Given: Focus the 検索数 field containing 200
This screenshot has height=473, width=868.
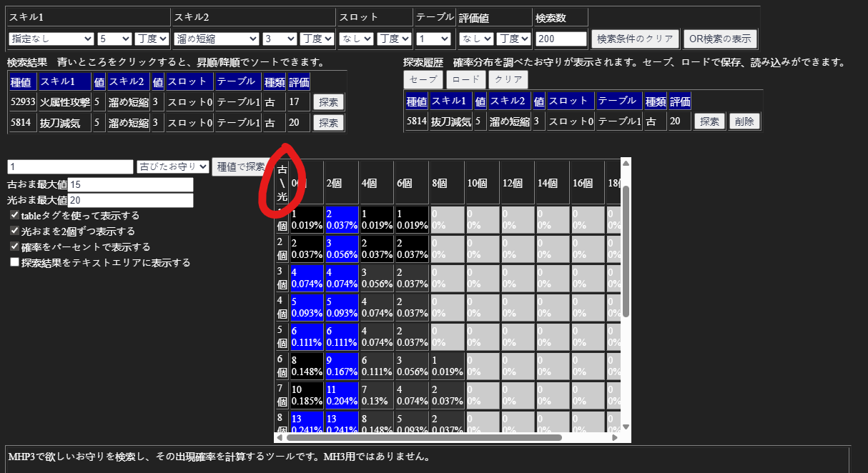Looking at the screenshot, I should 561,39.
